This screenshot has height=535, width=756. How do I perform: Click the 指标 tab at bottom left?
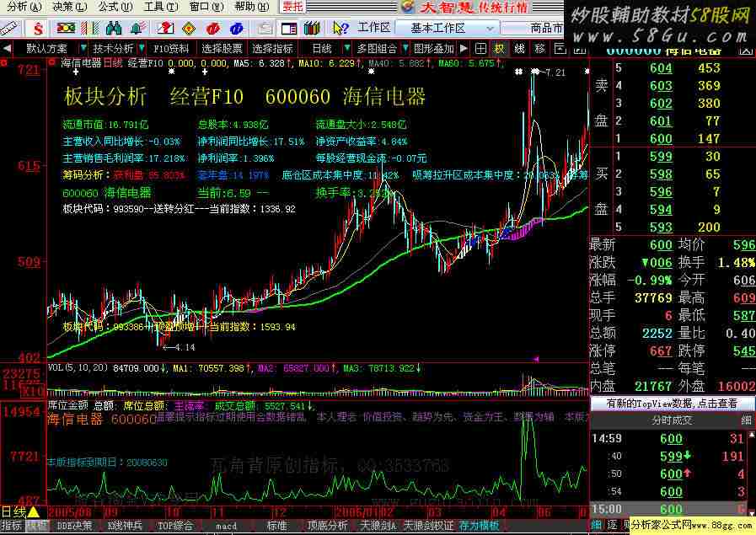click(12, 526)
